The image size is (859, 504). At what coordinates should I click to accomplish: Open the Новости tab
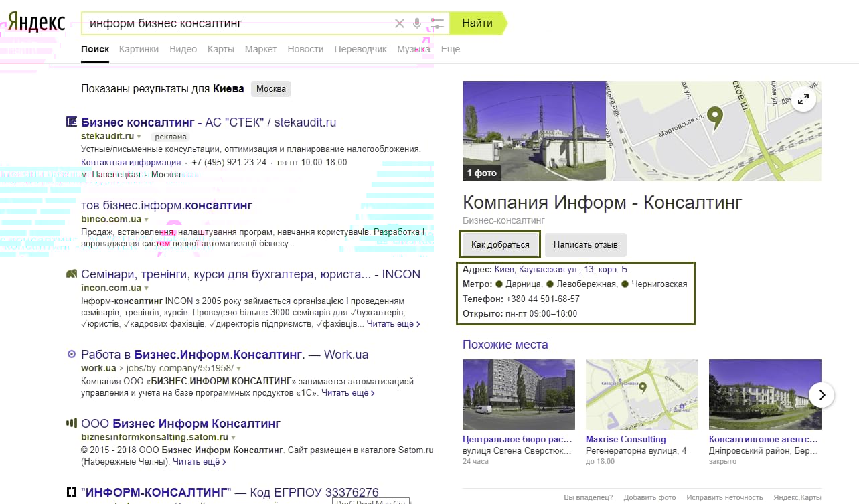(x=305, y=49)
